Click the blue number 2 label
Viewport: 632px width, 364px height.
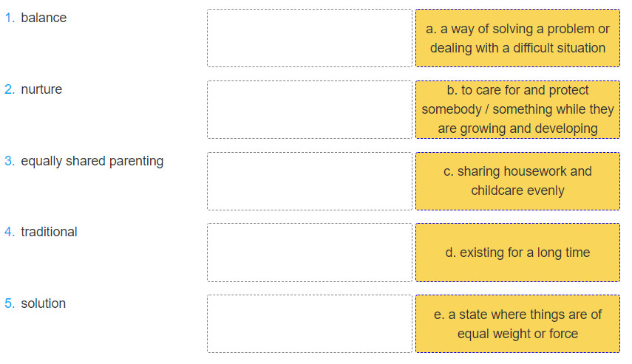[10, 89]
